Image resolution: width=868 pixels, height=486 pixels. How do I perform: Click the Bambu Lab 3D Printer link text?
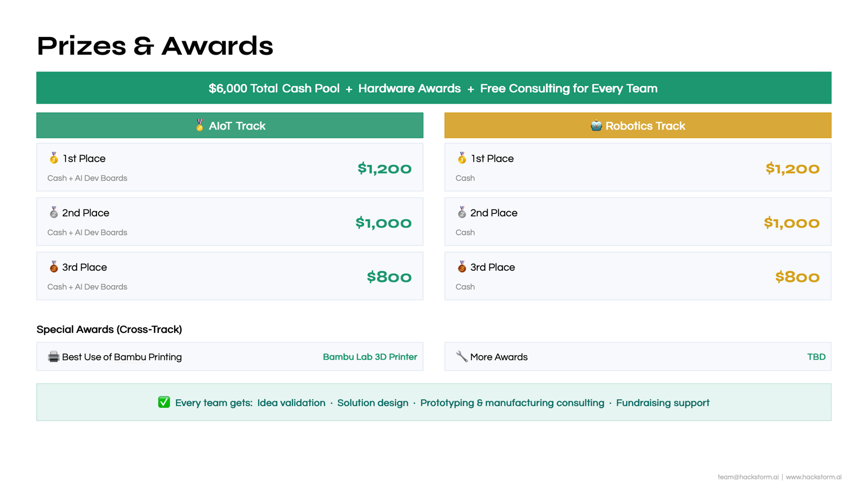point(369,357)
